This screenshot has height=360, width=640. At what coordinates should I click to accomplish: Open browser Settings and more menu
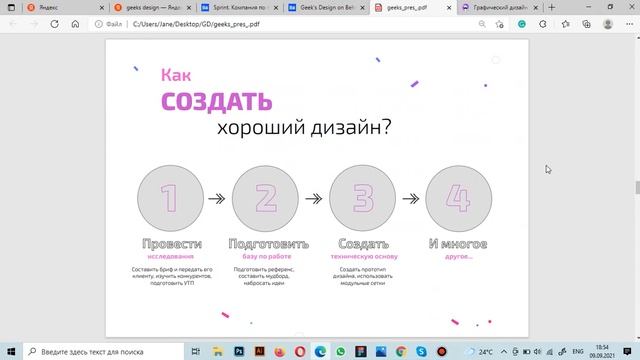(x=629, y=24)
